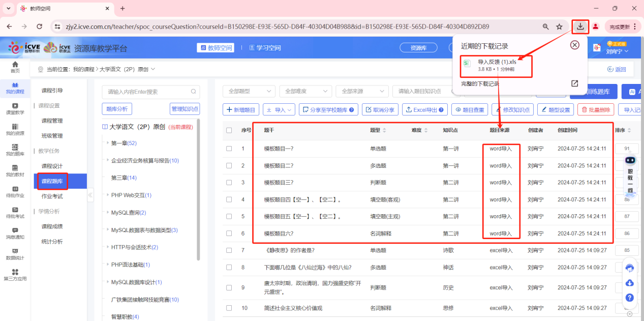The image size is (644, 321).
Task: Click the Chrome downloads icon in toolbar
Action: 580,26
